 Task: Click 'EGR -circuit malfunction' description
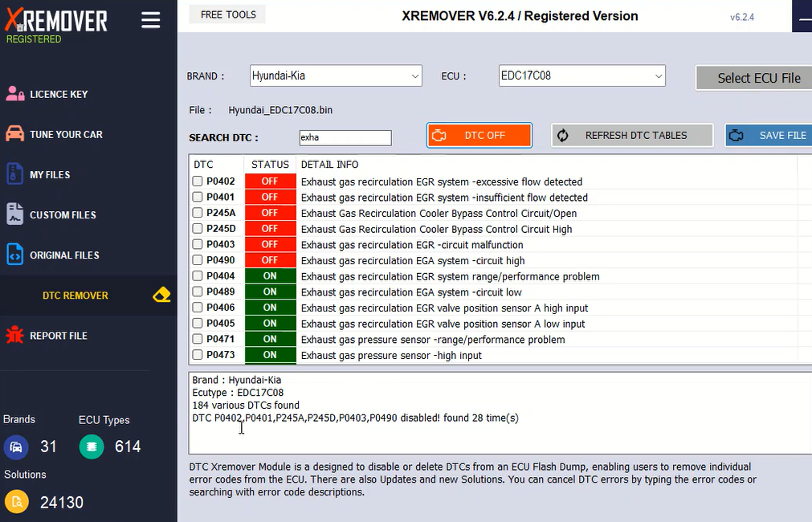pyautogui.click(x=412, y=245)
